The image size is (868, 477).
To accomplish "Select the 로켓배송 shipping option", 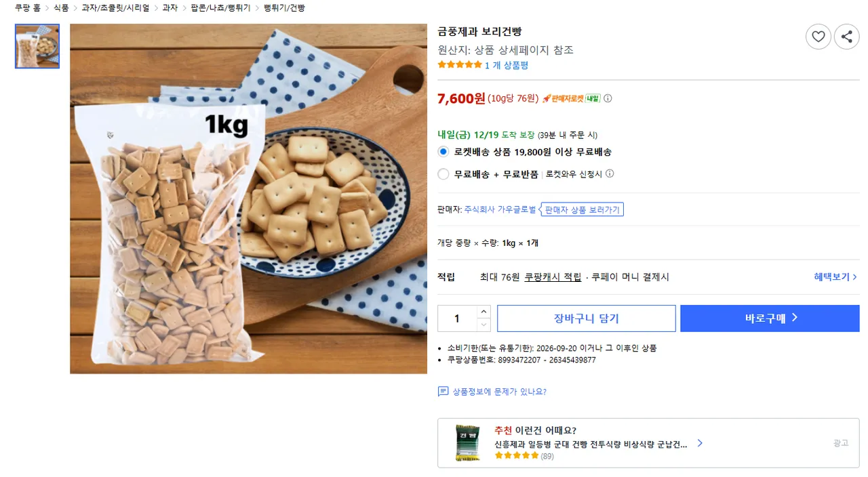I will pos(443,152).
